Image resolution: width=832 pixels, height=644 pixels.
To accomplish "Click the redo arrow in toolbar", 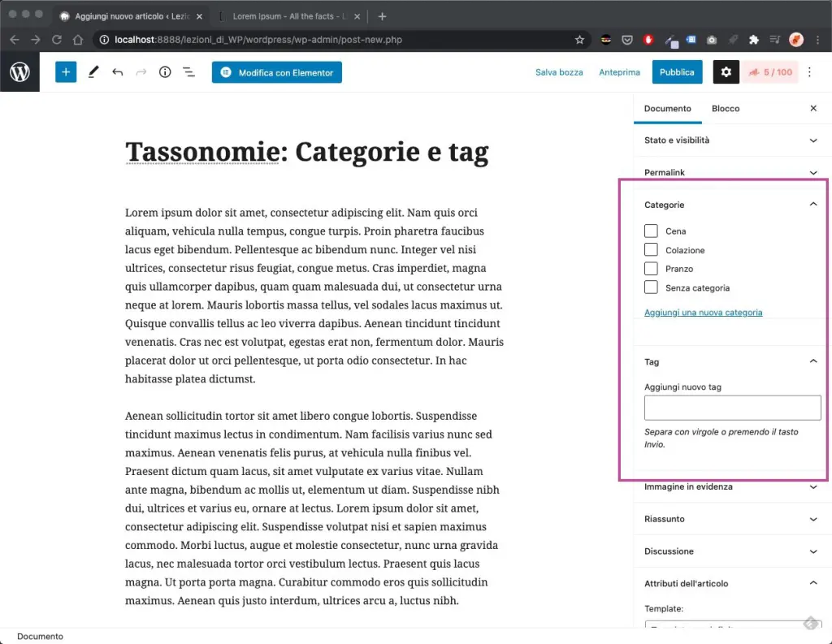I will click(141, 72).
